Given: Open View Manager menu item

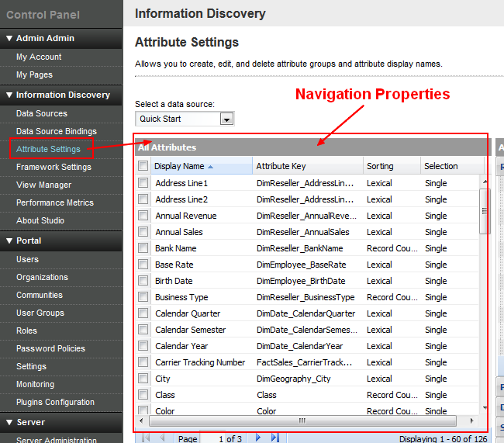Looking at the screenshot, I should pos(43,185).
